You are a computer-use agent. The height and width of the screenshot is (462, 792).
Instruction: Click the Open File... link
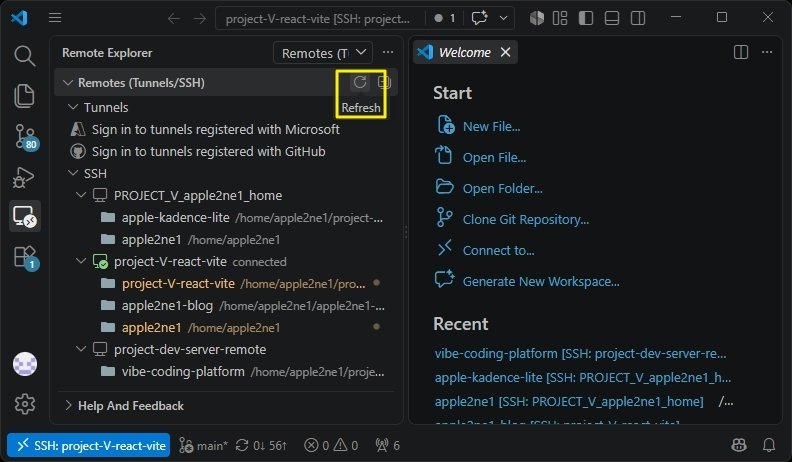tap(494, 158)
